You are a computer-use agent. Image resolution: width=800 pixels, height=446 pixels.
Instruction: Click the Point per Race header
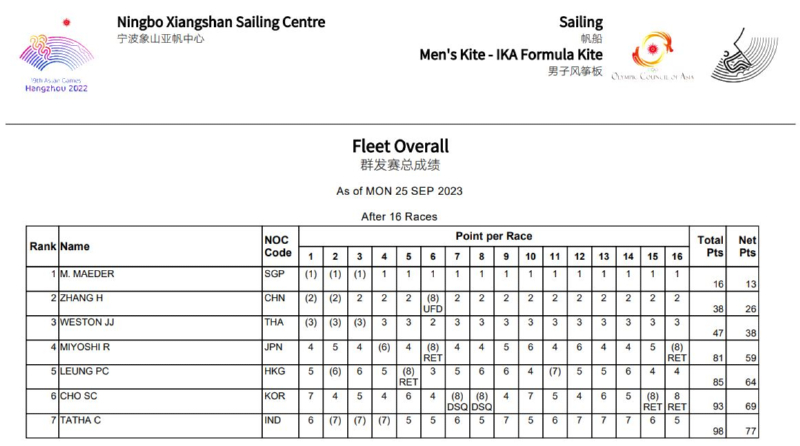tap(494, 236)
